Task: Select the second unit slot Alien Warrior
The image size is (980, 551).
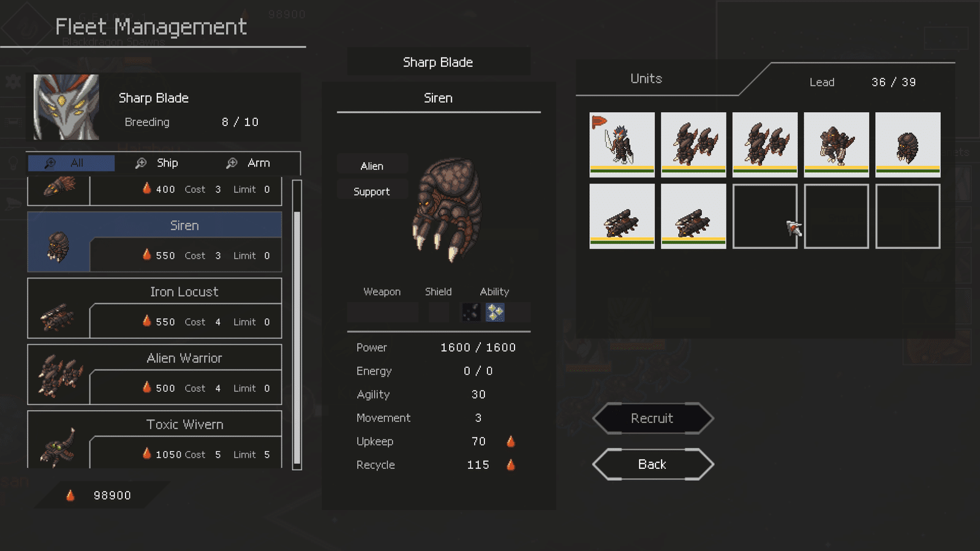Action: (693, 144)
